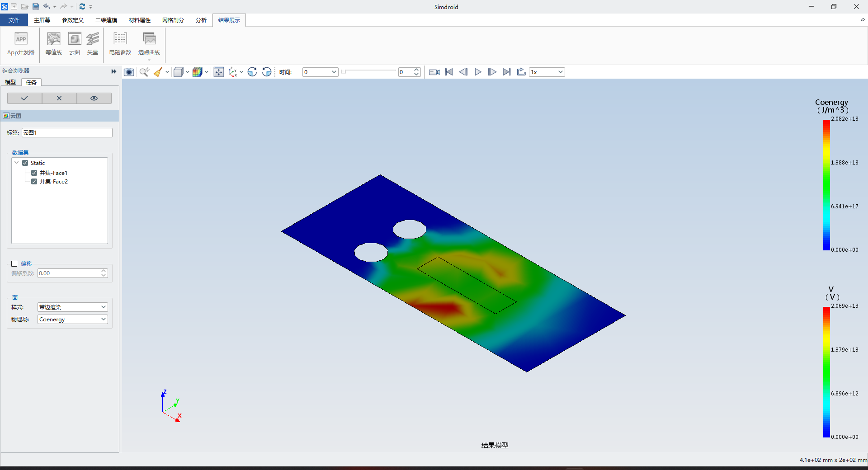Confirm with the checkmark button
This screenshot has width=868, height=470.
coord(24,98)
